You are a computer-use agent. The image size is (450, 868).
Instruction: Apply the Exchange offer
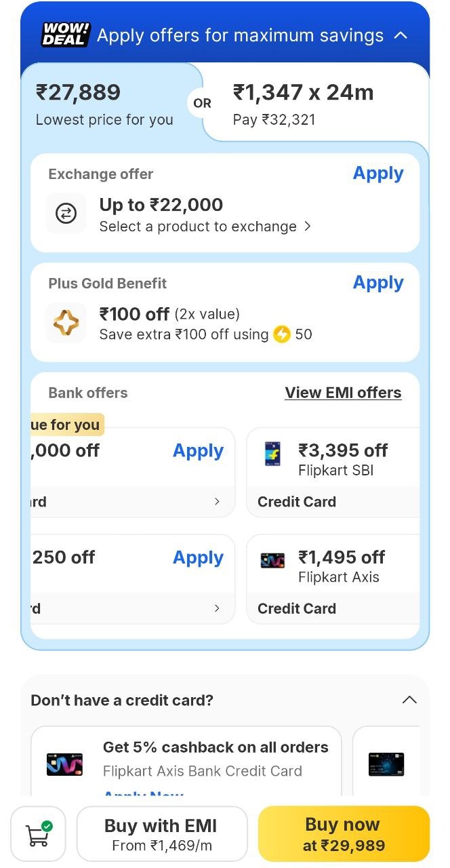point(378,174)
